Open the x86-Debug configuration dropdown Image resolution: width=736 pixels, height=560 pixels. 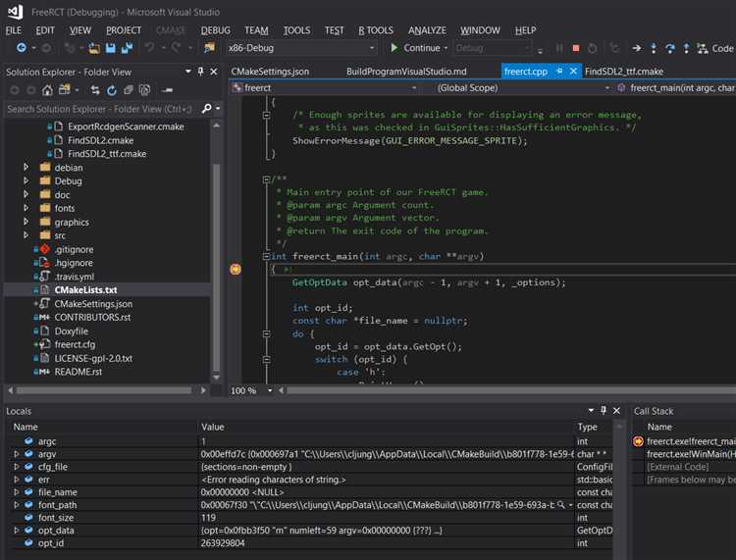372,48
